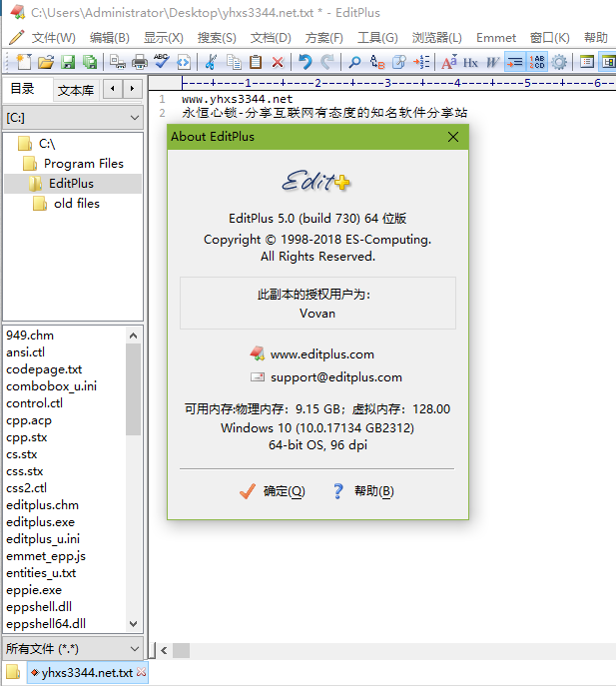Open Find with the magnifier icon
Screen dimensions: 616x686
click(x=354, y=62)
